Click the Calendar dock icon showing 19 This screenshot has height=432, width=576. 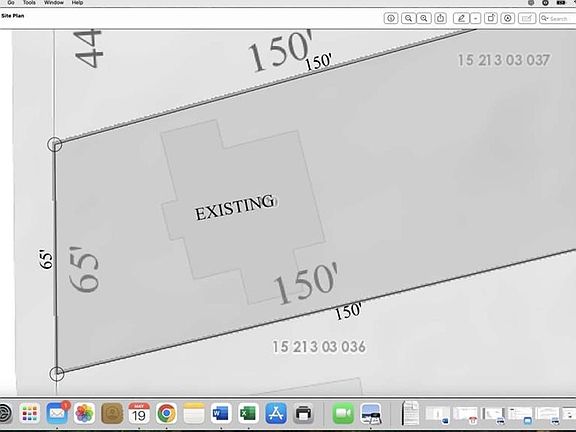pos(139,413)
